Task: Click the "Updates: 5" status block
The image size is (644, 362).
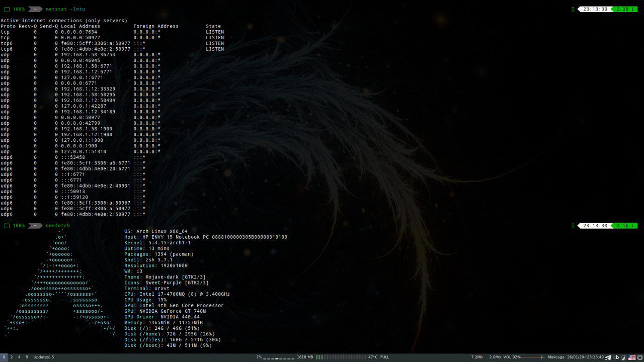Action: coord(44,357)
